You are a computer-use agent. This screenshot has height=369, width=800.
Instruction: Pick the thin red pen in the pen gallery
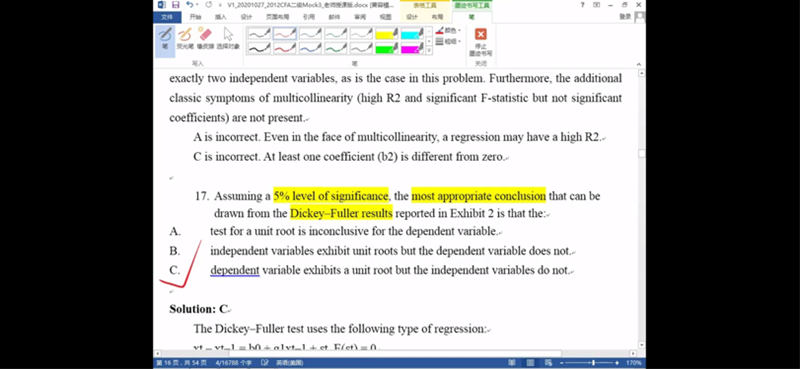point(285,34)
